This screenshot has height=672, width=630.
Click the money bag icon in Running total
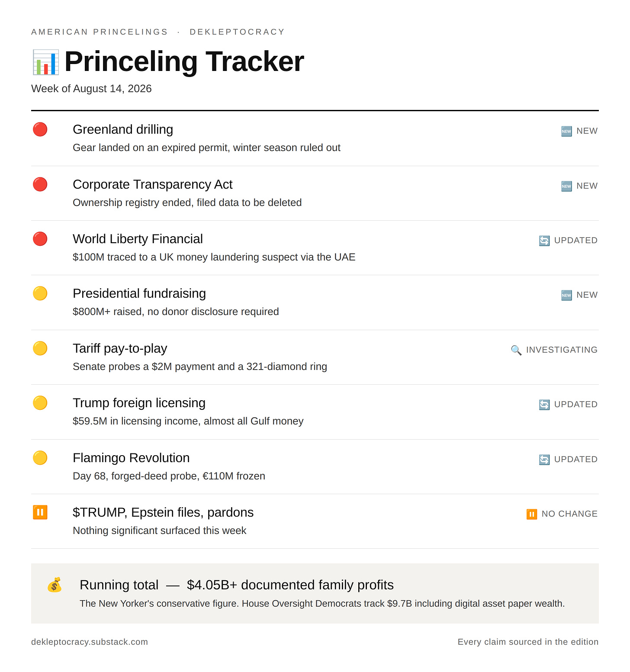(55, 585)
